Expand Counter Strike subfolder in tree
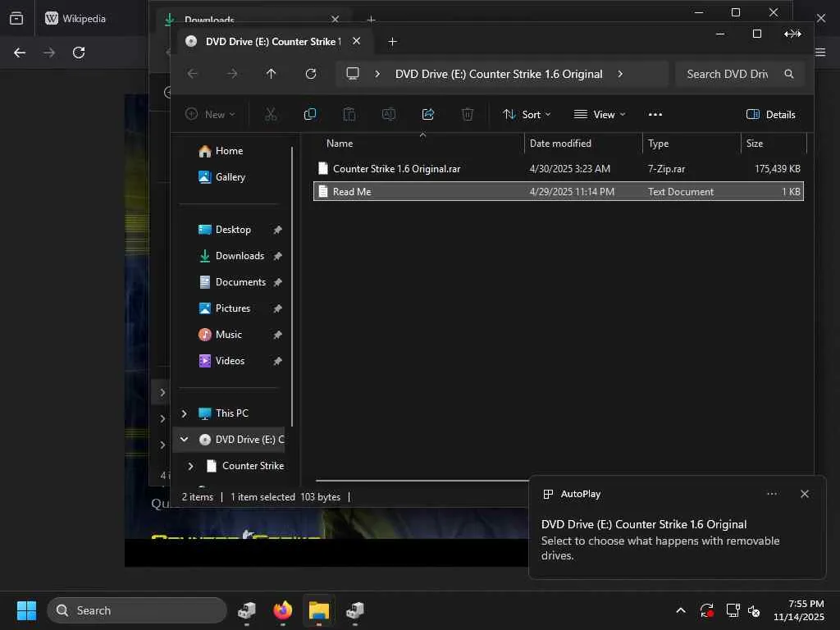The height and width of the screenshot is (630, 840). [190, 466]
